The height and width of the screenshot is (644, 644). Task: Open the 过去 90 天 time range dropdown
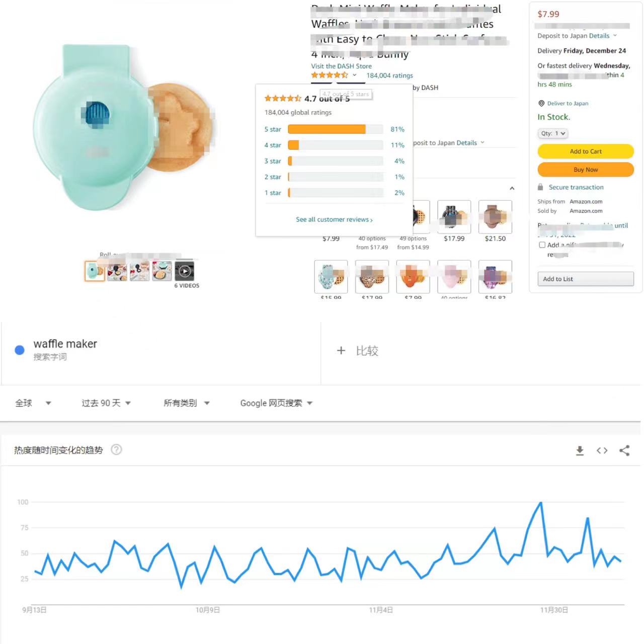(106, 403)
